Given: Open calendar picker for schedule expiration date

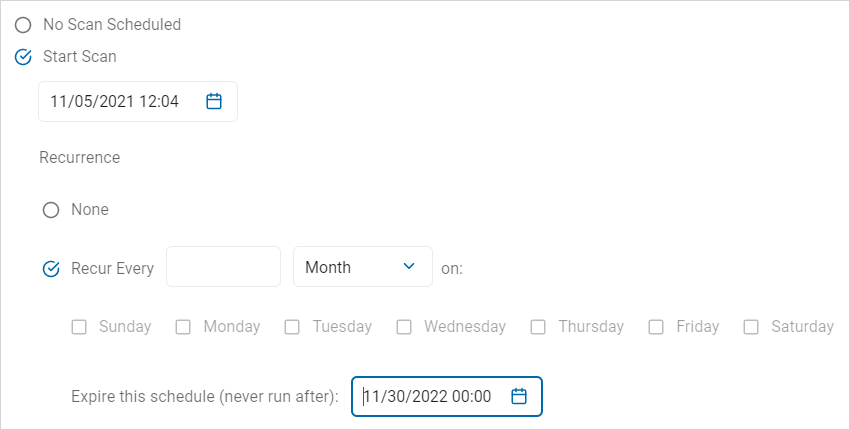Looking at the screenshot, I should [x=519, y=396].
